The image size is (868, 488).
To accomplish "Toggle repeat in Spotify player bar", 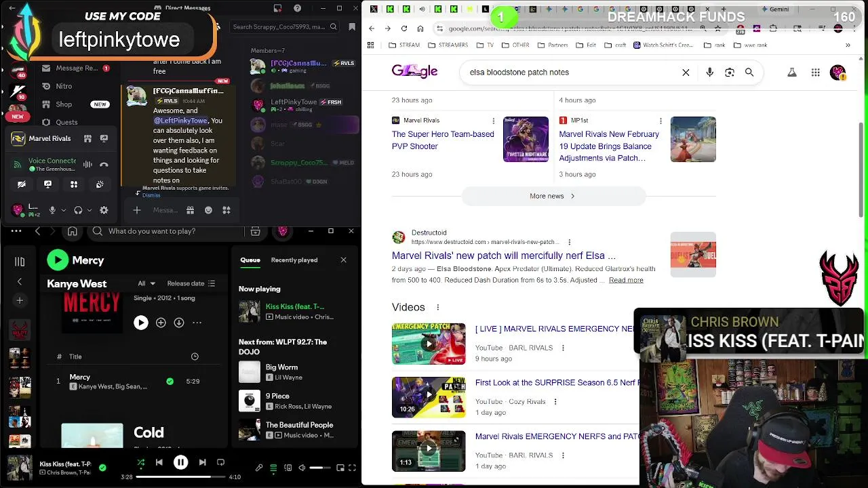I will coord(220,463).
